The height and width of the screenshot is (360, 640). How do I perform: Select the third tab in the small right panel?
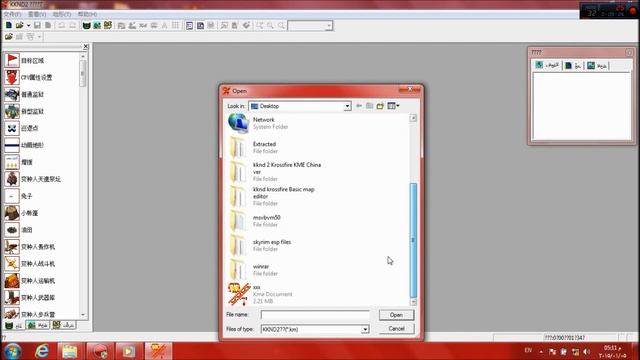597,66
